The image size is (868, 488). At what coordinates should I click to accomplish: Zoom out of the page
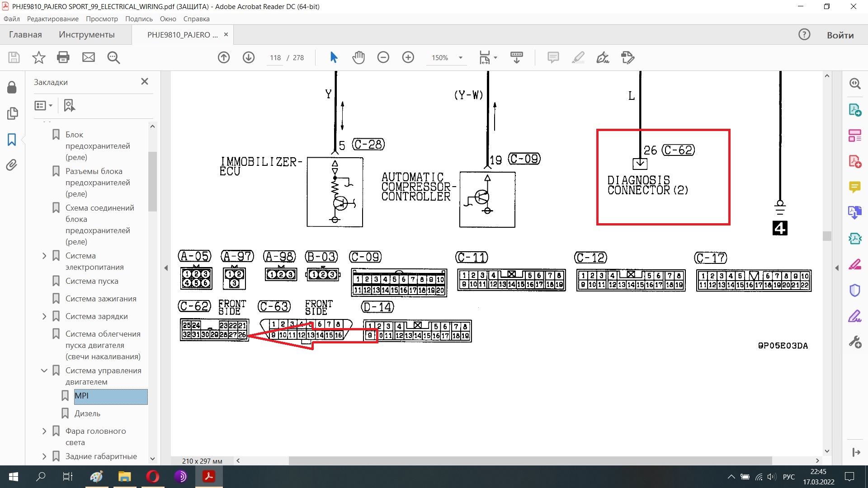(x=383, y=57)
